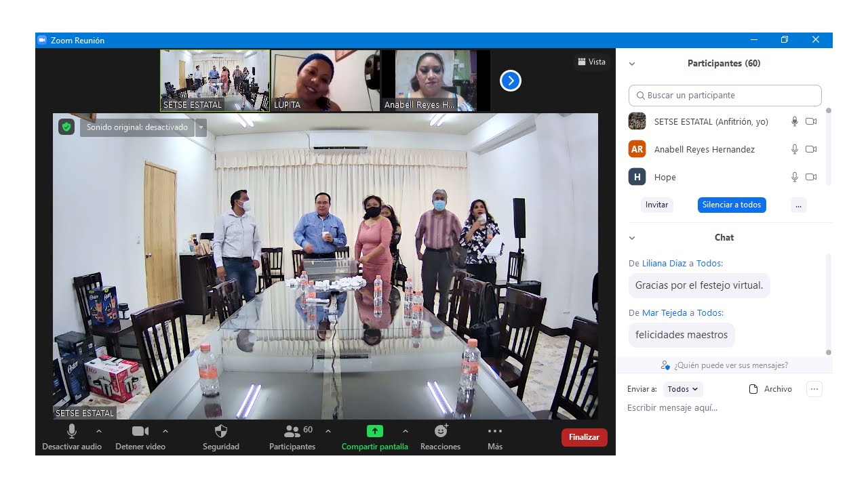This screenshot has width=868, height=488.
Task: Click the Zoom app icon in title bar
Action: pyautogui.click(x=42, y=40)
